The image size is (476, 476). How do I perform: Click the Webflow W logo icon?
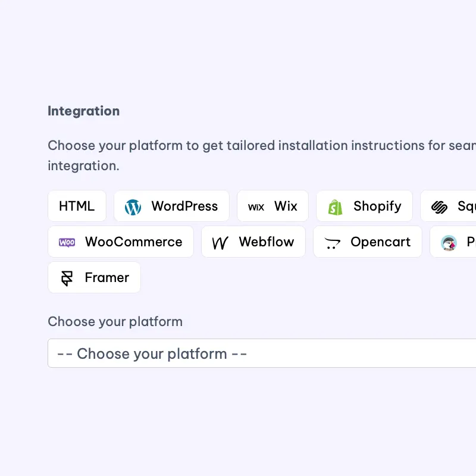coord(220,243)
